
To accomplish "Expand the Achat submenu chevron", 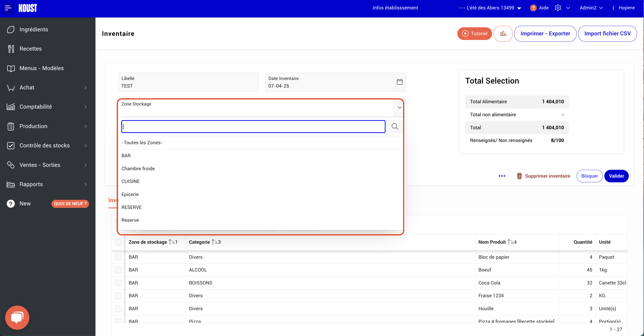I will [x=86, y=88].
